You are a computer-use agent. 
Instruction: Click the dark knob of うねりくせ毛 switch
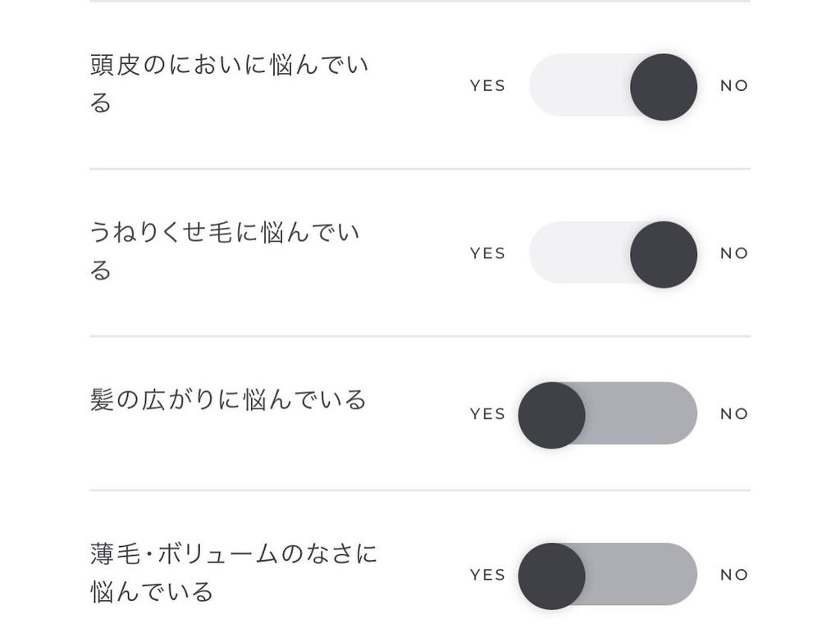(x=664, y=253)
